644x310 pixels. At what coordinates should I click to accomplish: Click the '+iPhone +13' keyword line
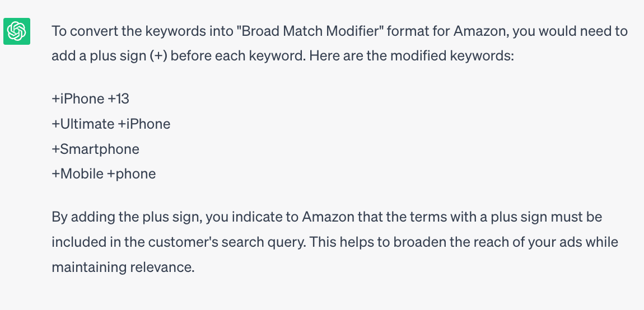click(x=90, y=99)
